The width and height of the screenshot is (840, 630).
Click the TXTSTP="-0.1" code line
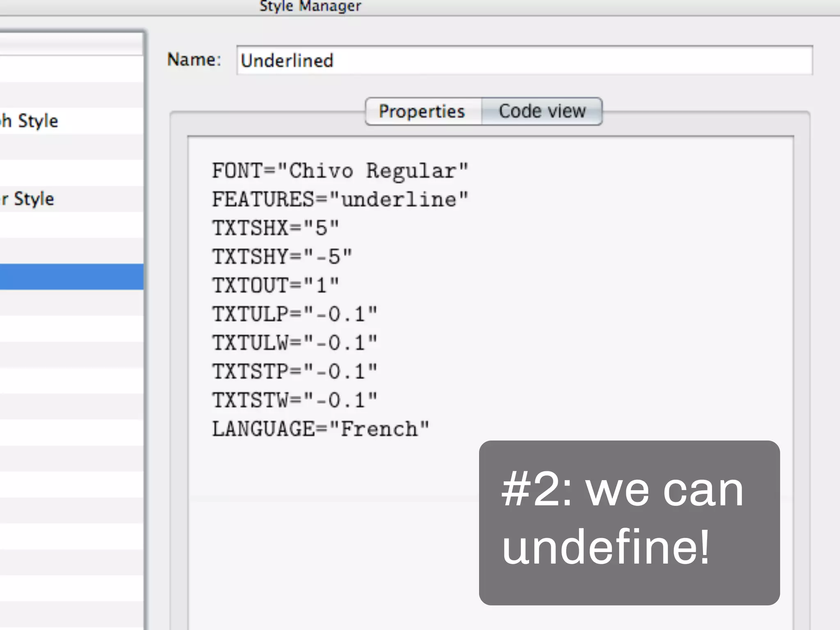point(294,372)
